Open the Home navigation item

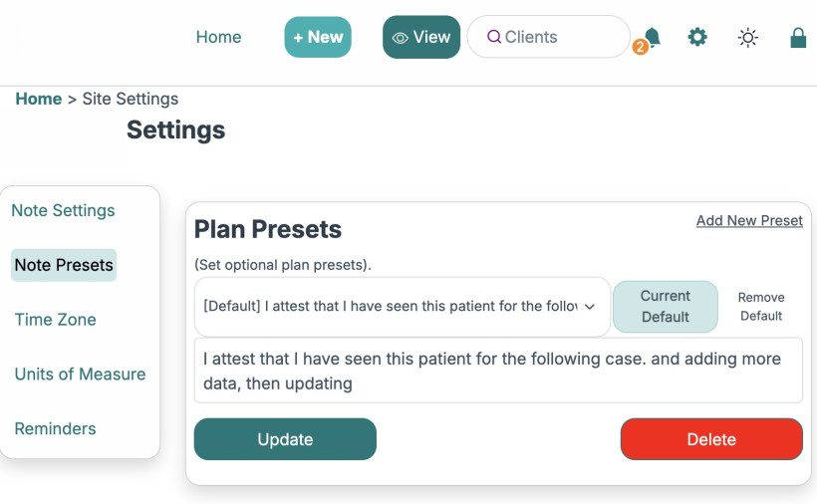point(218,37)
